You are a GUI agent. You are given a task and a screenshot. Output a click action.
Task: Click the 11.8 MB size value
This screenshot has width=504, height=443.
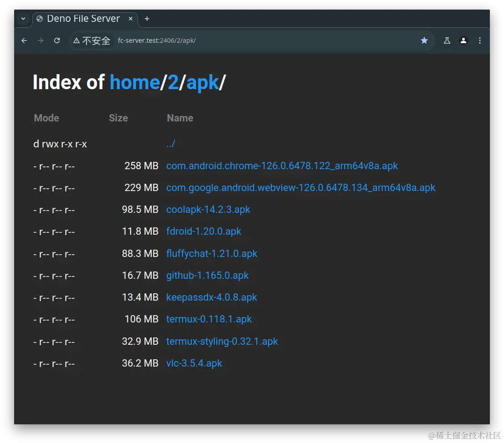pos(140,232)
